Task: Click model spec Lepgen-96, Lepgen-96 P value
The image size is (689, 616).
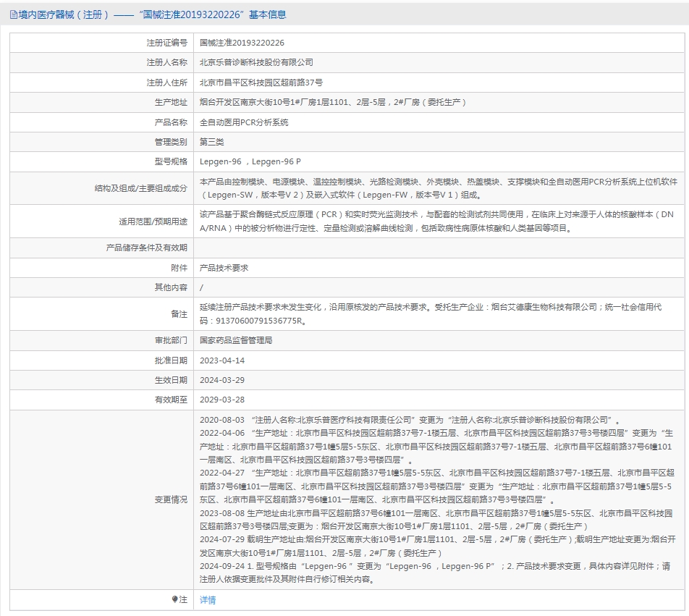Action: [x=250, y=161]
